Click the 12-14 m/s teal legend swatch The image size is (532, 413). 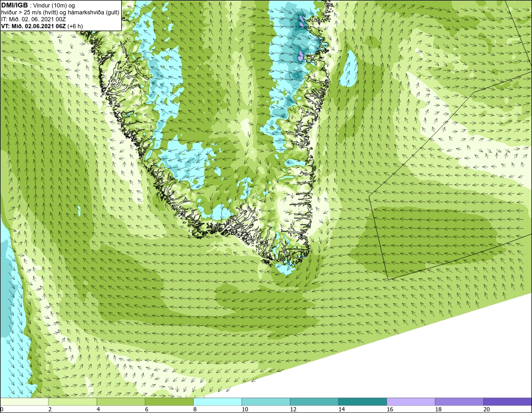(314, 402)
